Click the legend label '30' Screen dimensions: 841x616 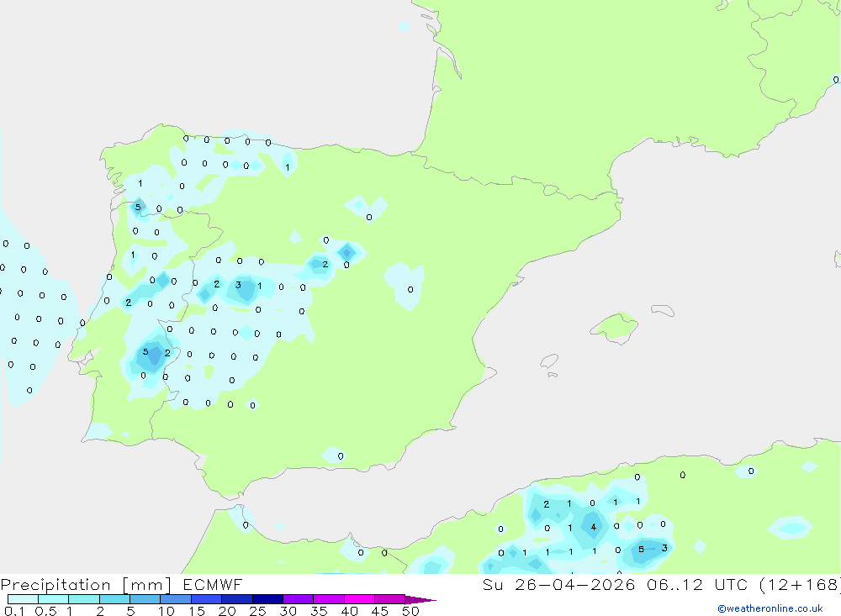click(288, 611)
